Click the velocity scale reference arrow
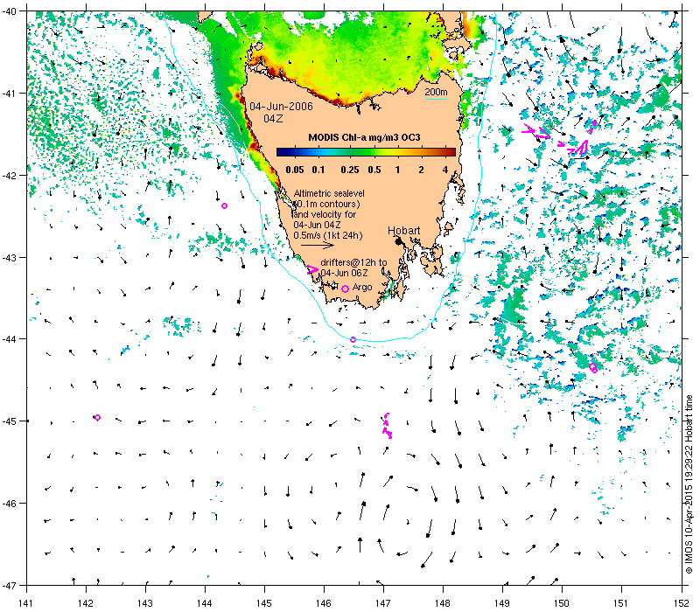Viewport: 700px width, 612px height. tap(318, 245)
